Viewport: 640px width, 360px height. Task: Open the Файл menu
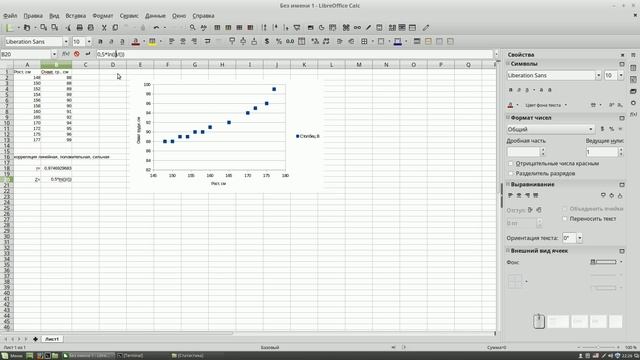pos(10,16)
